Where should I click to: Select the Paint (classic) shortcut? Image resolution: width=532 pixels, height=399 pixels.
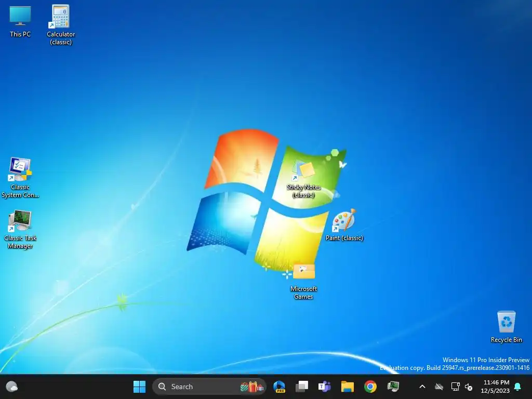344,225
